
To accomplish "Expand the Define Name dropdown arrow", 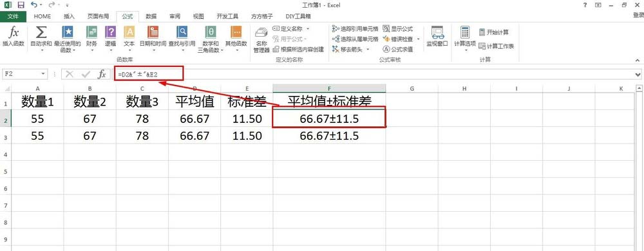I will click(308, 29).
